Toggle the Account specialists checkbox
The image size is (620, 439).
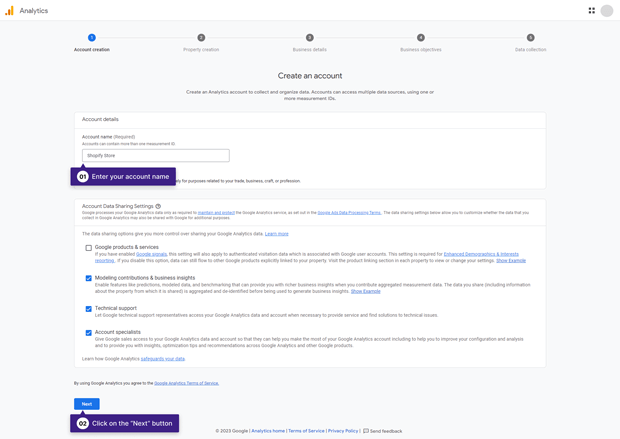point(88,333)
